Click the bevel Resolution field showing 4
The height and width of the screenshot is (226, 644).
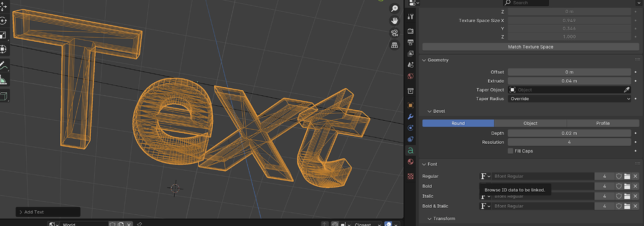[x=569, y=142]
